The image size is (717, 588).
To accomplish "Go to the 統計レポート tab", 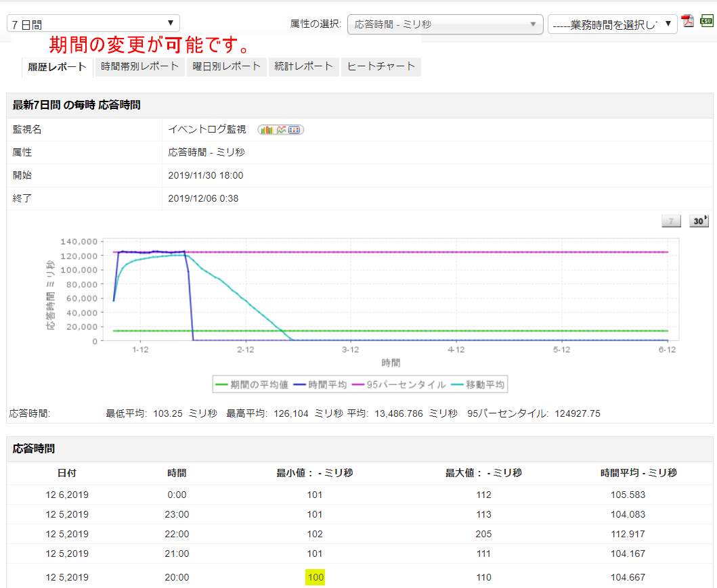I will click(x=303, y=66).
